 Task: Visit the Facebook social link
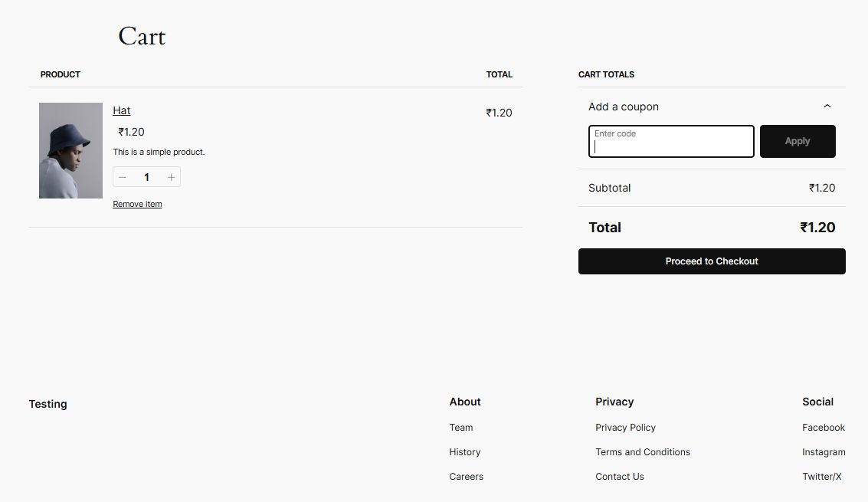coord(824,428)
